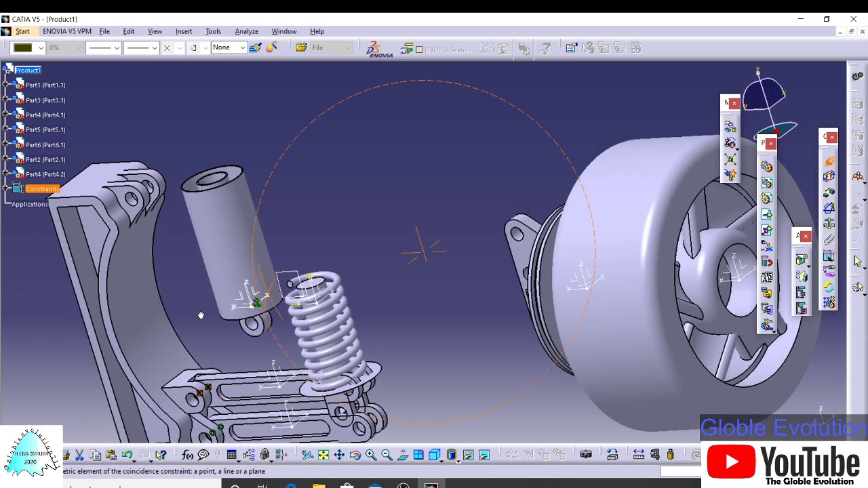Click the Fix Component anchor icon
The height and width of the screenshot is (488, 868).
(x=829, y=224)
